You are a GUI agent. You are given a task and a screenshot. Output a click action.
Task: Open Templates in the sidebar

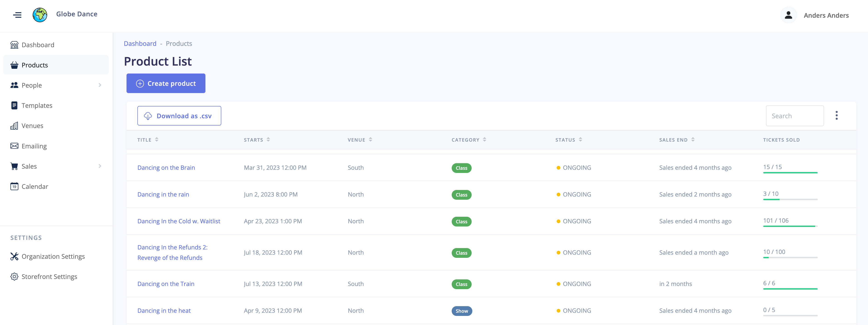(x=37, y=106)
